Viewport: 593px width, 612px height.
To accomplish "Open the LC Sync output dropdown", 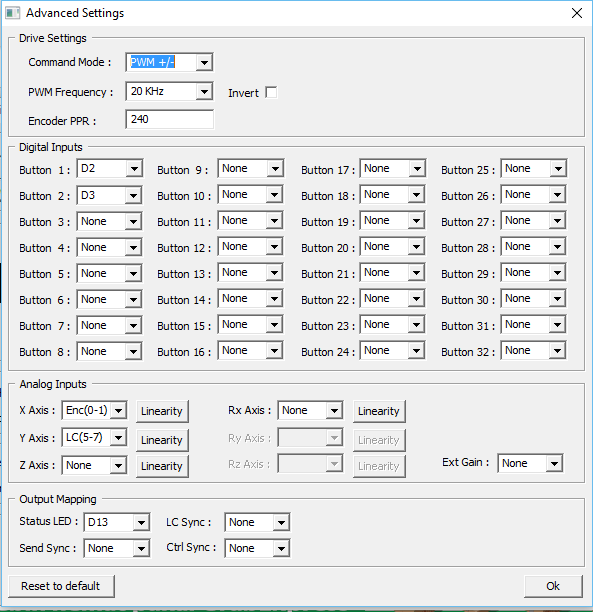I will [257, 522].
